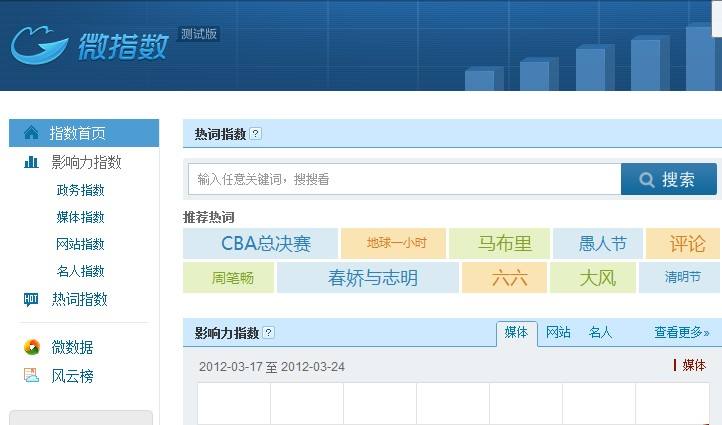The image size is (722, 425).
Task: Click the keyword search input field
Action: pyautogui.click(x=404, y=179)
